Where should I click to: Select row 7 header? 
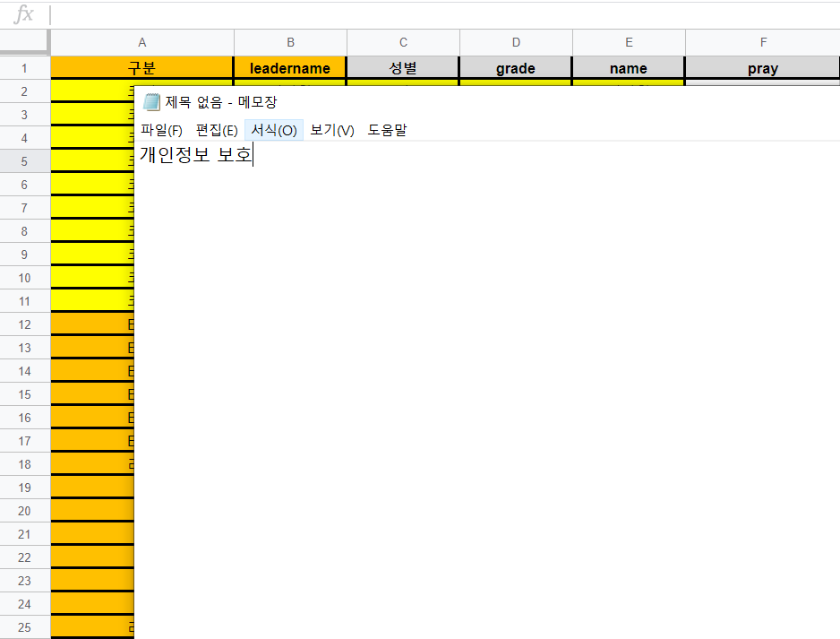tap(25, 208)
